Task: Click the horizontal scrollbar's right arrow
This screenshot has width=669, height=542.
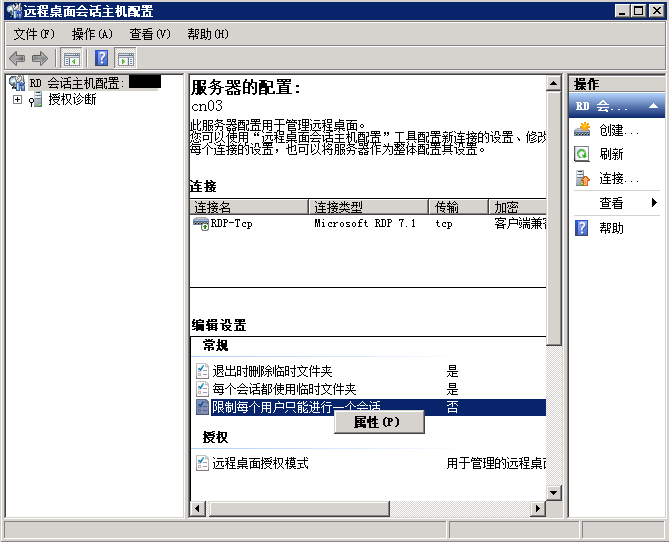Action: click(539, 508)
